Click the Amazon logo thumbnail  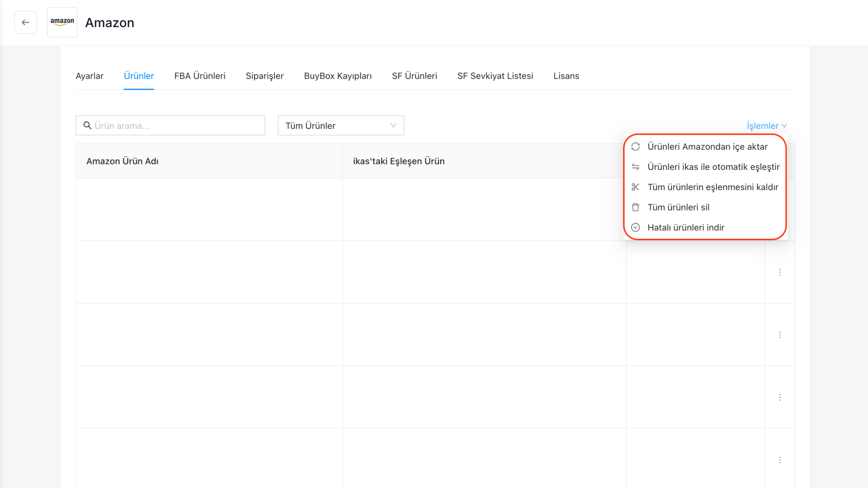[x=62, y=22]
